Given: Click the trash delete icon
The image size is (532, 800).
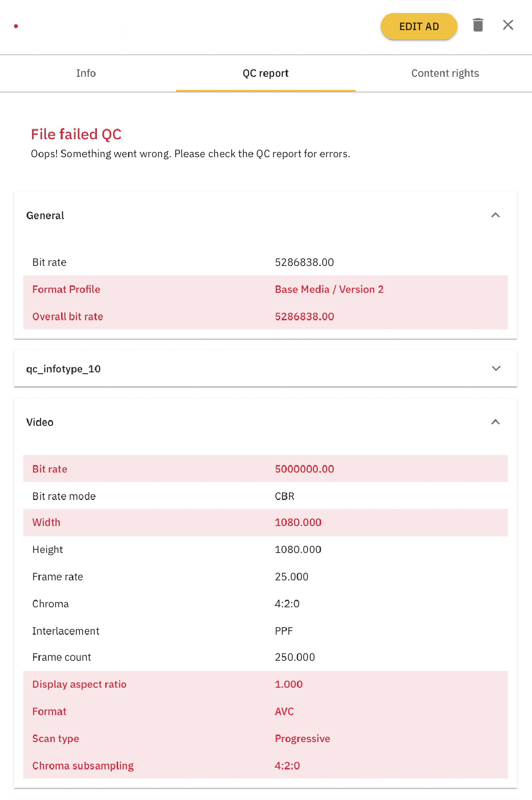Looking at the screenshot, I should click(478, 25).
